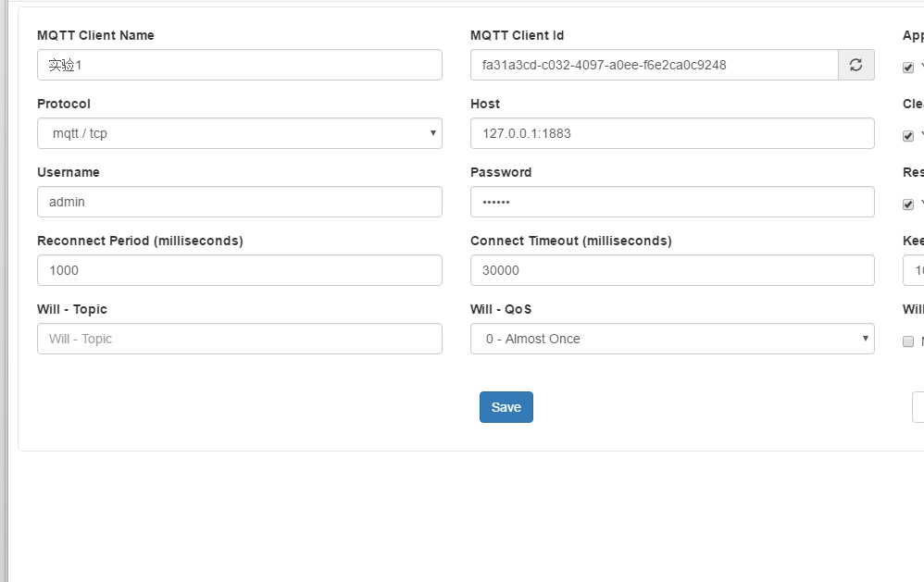Focus the Reconnect Period field
The height and width of the screenshot is (582, 924).
(x=239, y=270)
